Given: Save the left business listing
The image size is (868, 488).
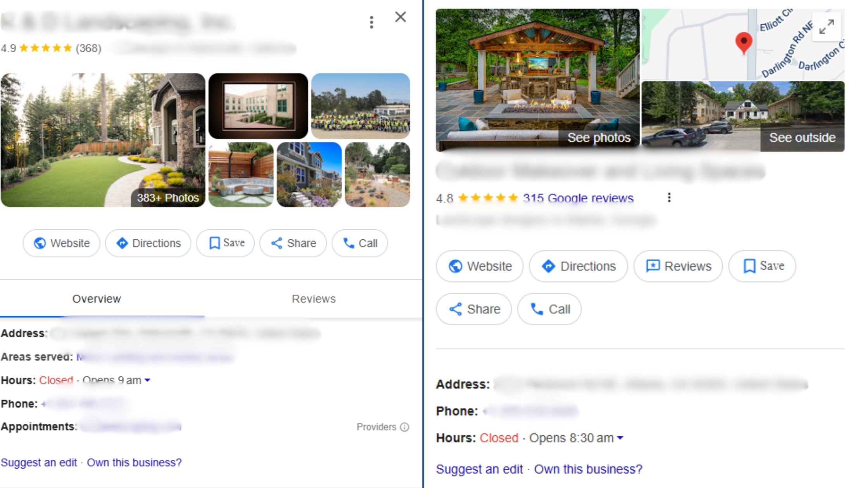Looking at the screenshot, I should [x=226, y=243].
